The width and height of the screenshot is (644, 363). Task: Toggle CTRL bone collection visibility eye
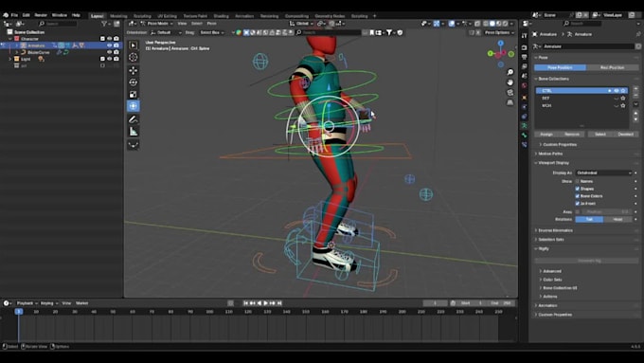point(617,91)
